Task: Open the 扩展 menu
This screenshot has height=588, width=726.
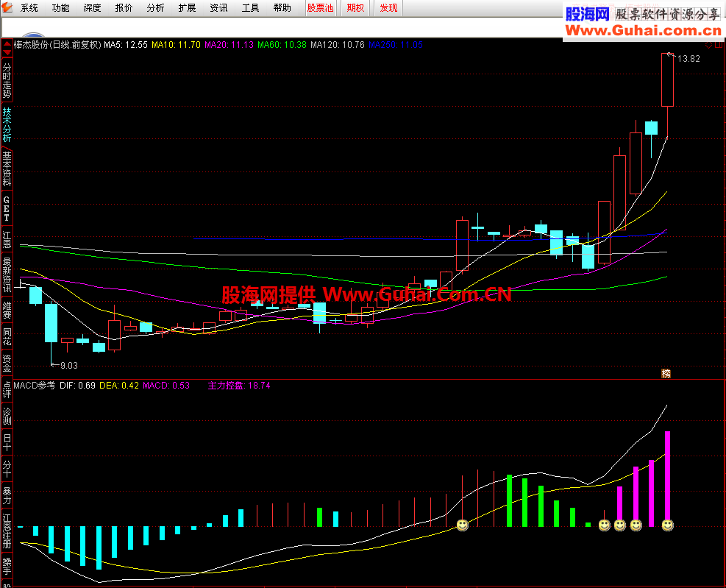Action: (187, 8)
